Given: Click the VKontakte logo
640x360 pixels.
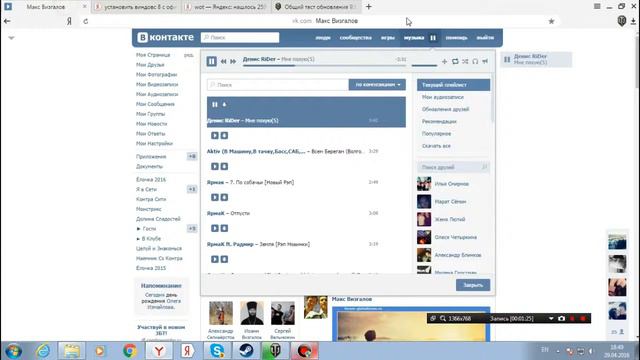Looking at the screenshot, I should coord(165,38).
